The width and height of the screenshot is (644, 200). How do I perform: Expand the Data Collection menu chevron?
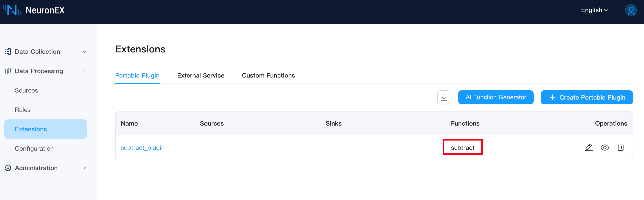coord(84,52)
